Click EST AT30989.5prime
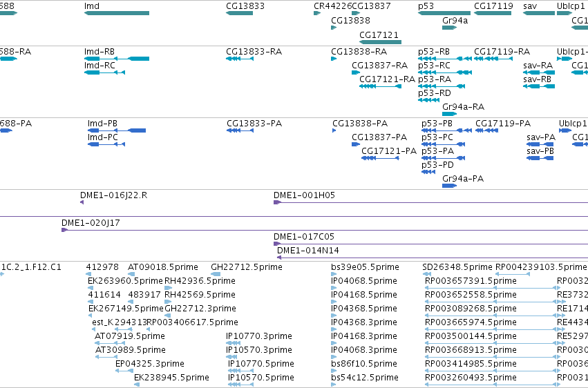The image size is (588, 388). tap(106, 358)
